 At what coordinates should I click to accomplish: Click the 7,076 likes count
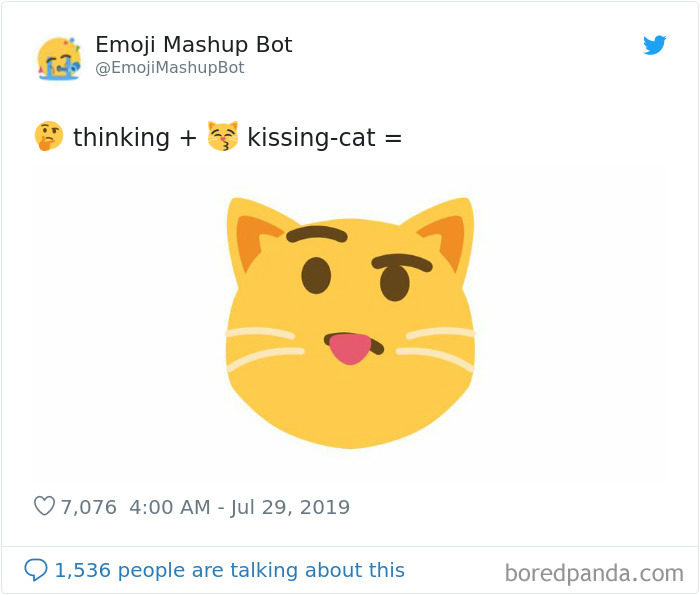[89, 507]
